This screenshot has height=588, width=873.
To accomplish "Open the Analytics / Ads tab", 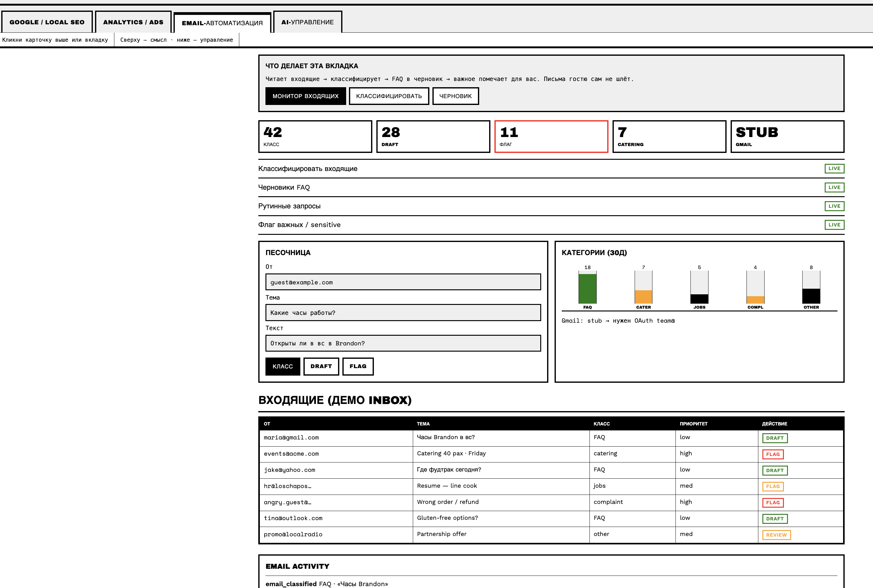I will (x=133, y=22).
